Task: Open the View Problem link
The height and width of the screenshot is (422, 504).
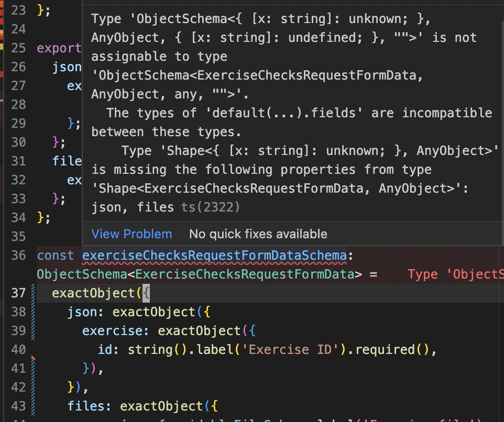Action: [132, 234]
